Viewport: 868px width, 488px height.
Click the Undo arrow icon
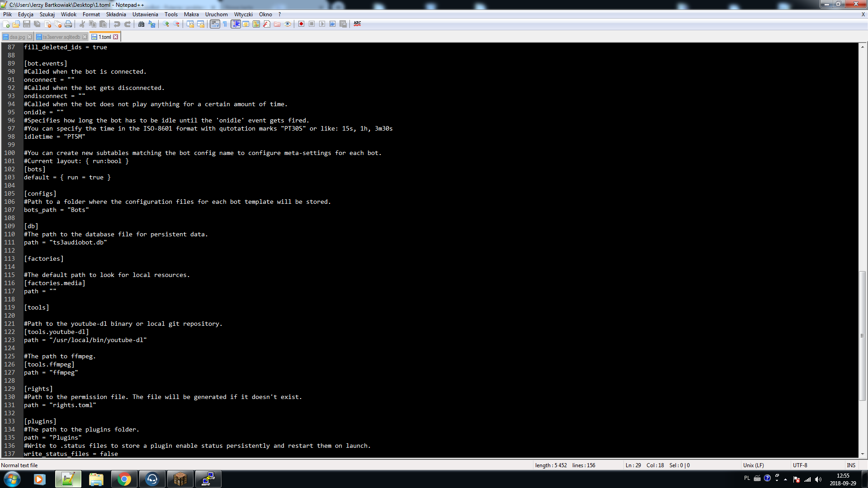117,24
